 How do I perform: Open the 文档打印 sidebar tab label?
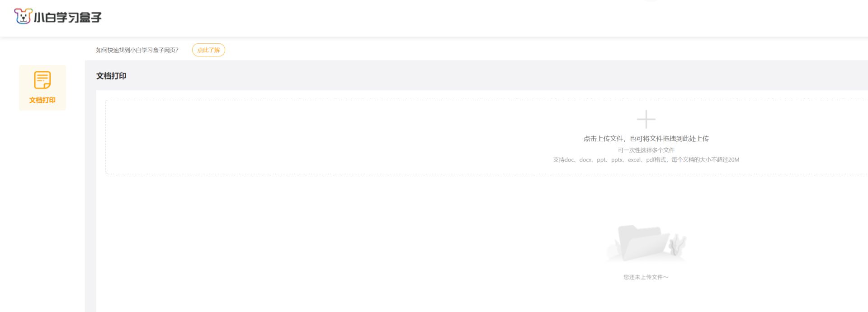[42, 100]
